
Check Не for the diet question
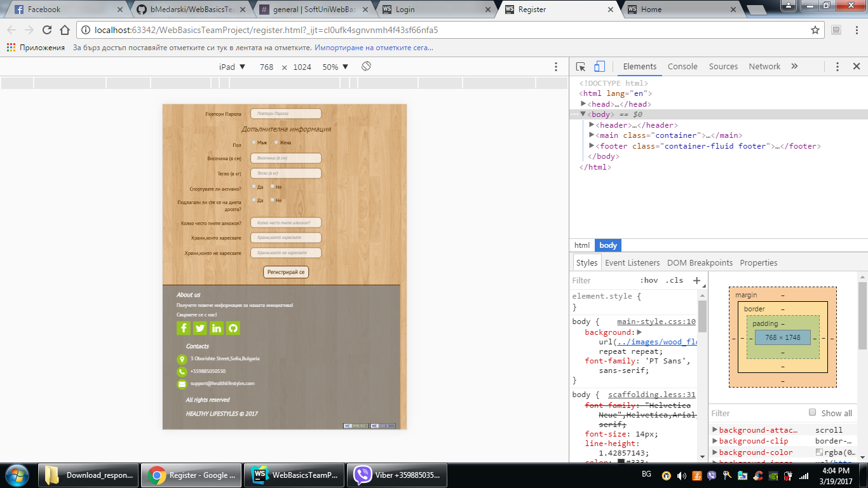[273, 200]
